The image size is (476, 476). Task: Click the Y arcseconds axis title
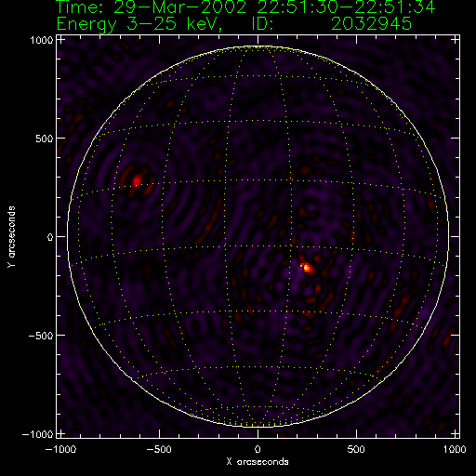[x=11, y=236]
